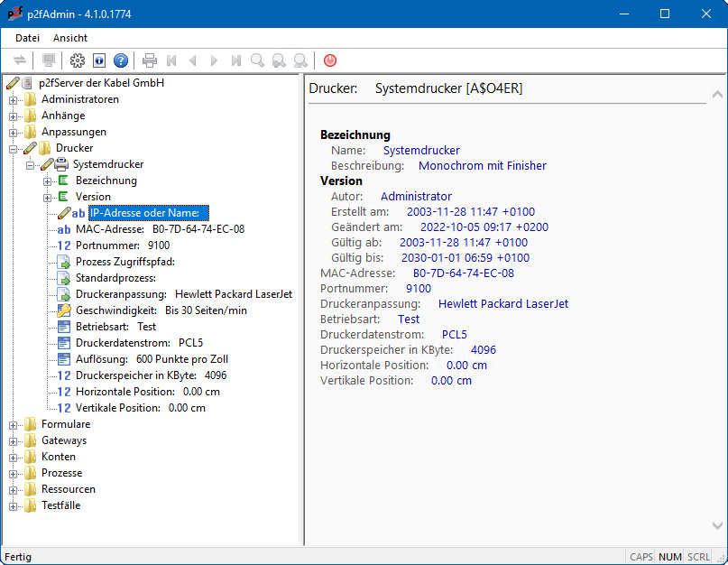The width and height of the screenshot is (728, 565).
Task: Click the server icon beside p2fServer root
Action: coord(28,83)
